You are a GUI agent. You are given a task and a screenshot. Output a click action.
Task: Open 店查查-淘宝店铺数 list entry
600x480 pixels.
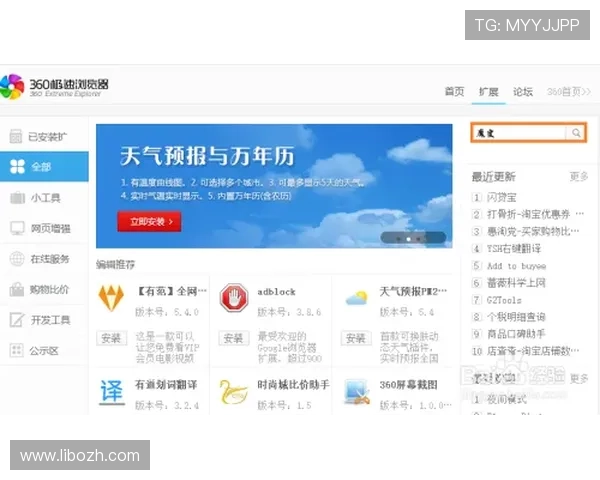[533, 351]
